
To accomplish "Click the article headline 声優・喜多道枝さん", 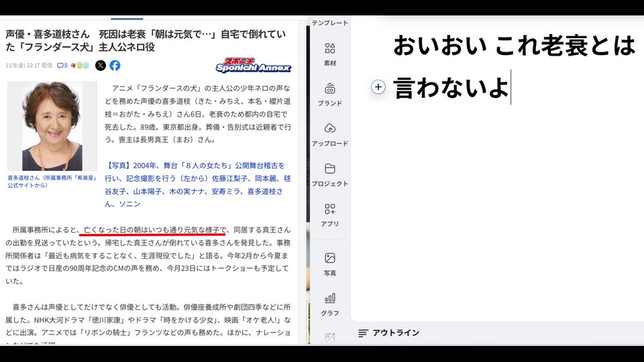I will [x=146, y=40].
